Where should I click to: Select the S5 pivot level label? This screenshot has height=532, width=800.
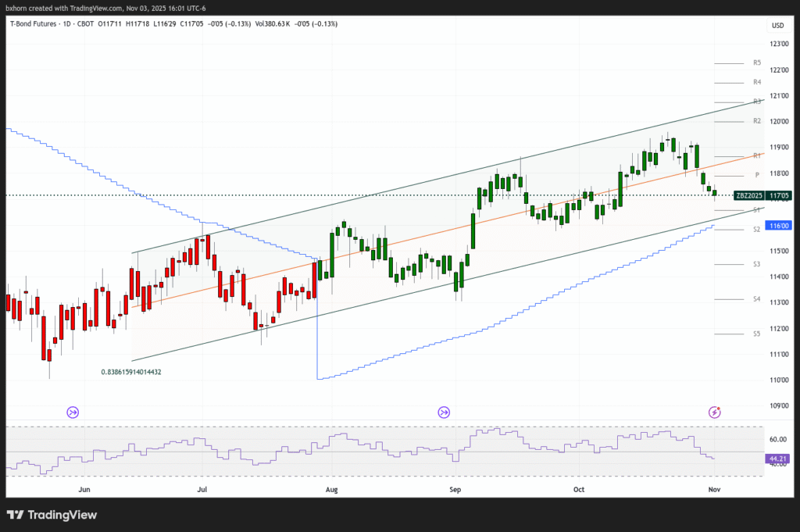(757, 334)
